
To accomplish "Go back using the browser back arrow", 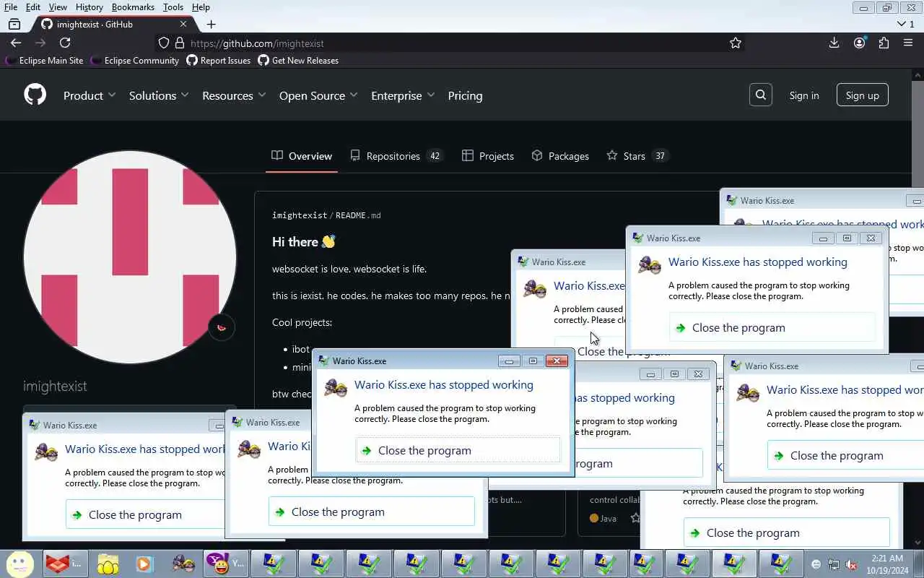I will coord(16,43).
